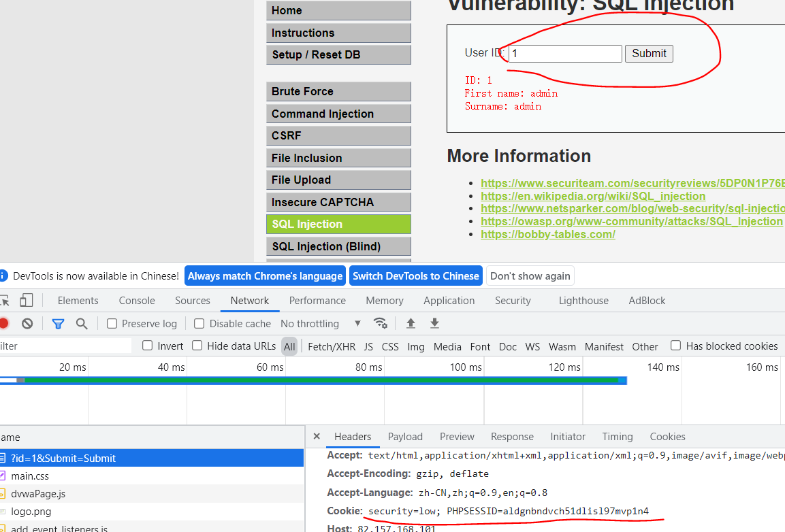Open the Response tab of request
785x532 pixels.
(x=512, y=436)
